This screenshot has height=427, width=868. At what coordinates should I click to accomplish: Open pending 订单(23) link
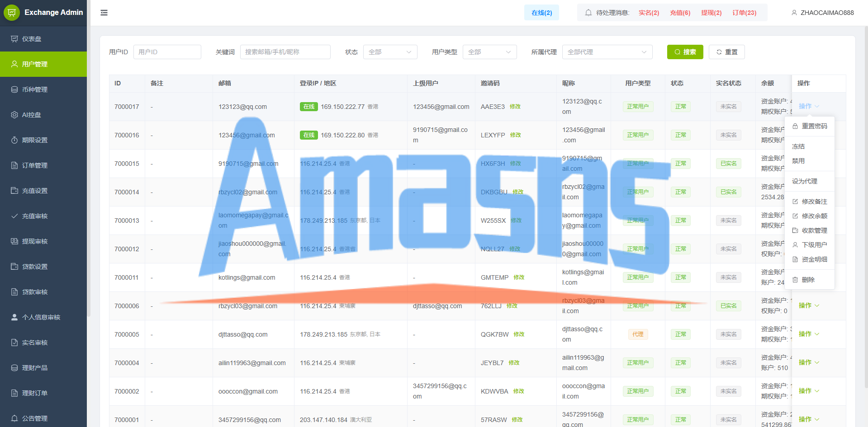click(x=744, y=13)
